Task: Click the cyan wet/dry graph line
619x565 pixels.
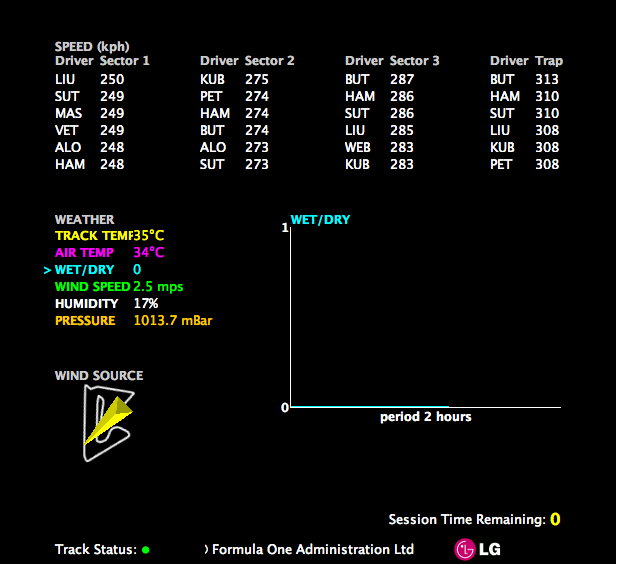Action: click(x=370, y=406)
